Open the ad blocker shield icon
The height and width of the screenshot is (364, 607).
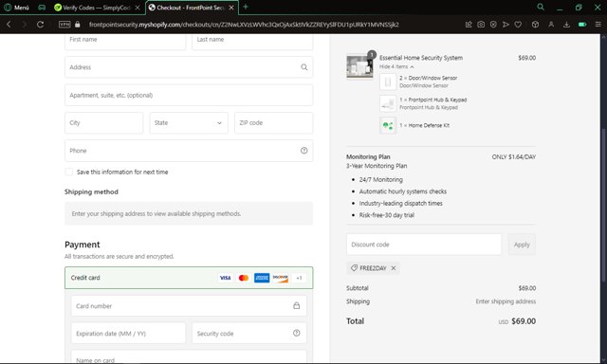click(x=493, y=25)
